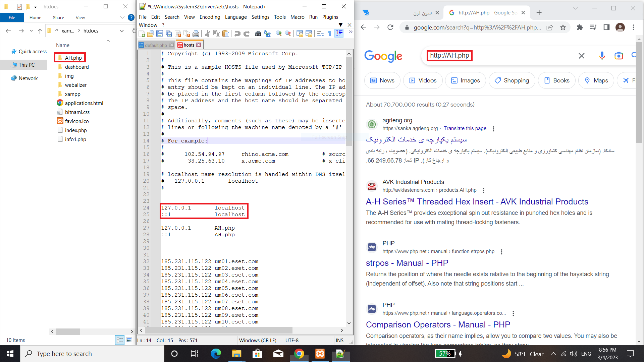Toggle show all characters pilcrow icon

coord(329,34)
